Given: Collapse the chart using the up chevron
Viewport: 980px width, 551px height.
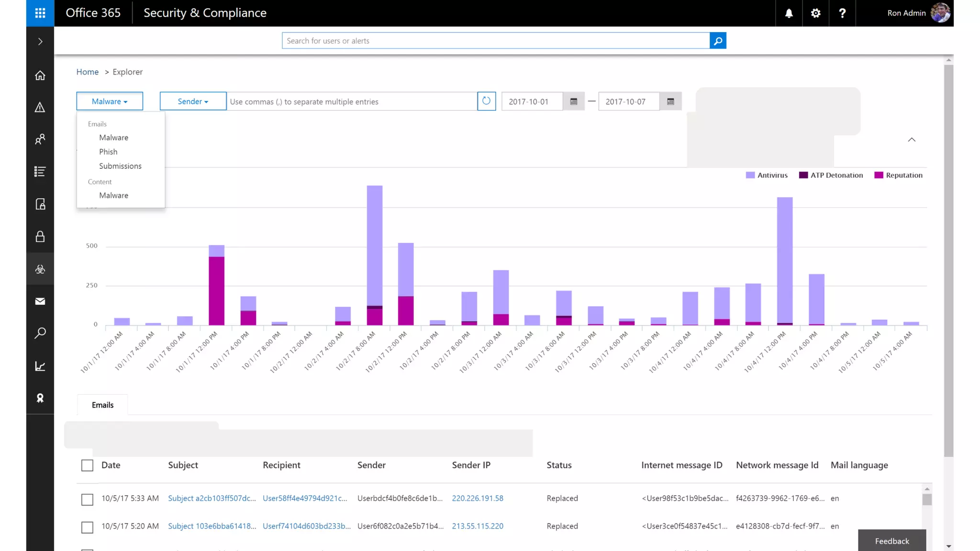Looking at the screenshot, I should (912, 140).
